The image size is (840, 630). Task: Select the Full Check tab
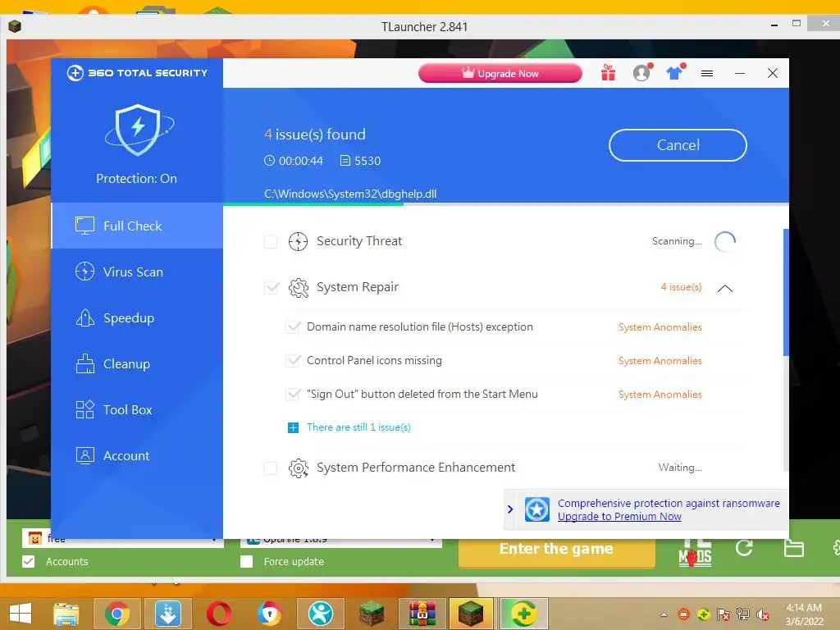(x=137, y=226)
